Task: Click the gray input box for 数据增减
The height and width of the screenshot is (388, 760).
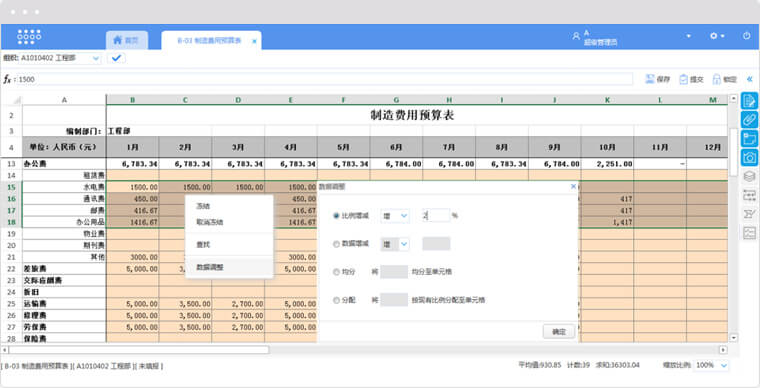Action: coord(436,244)
